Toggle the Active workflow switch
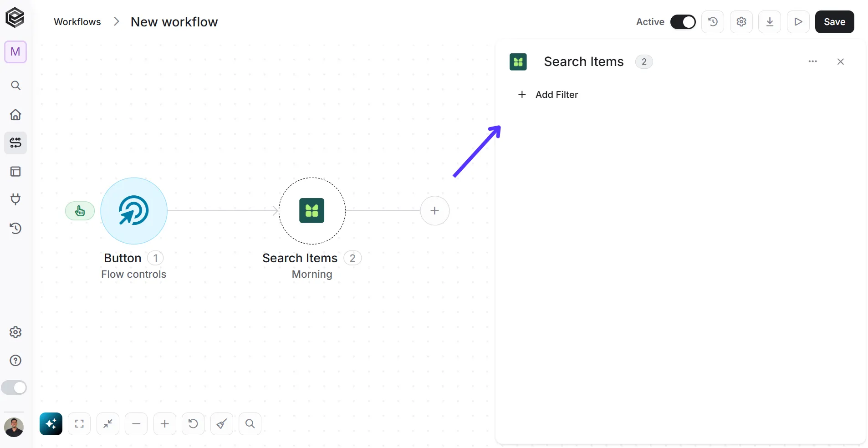The image size is (868, 448). click(683, 22)
